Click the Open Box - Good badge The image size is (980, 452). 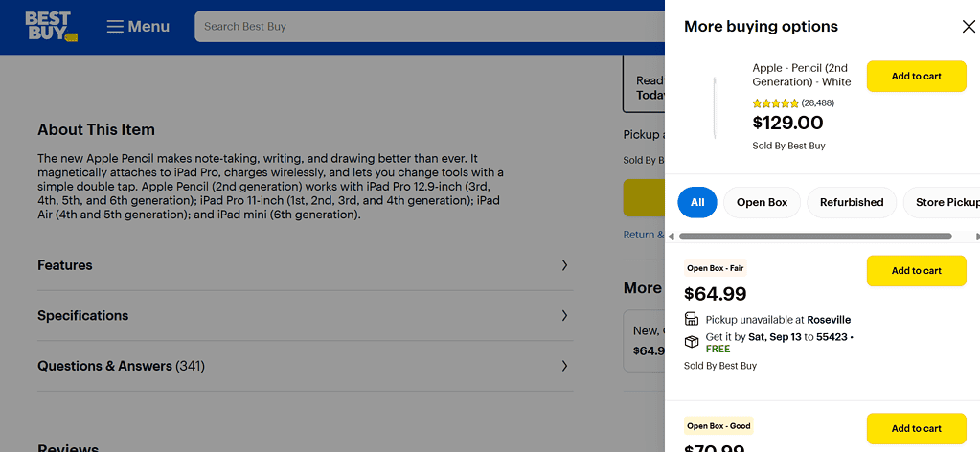click(718, 426)
